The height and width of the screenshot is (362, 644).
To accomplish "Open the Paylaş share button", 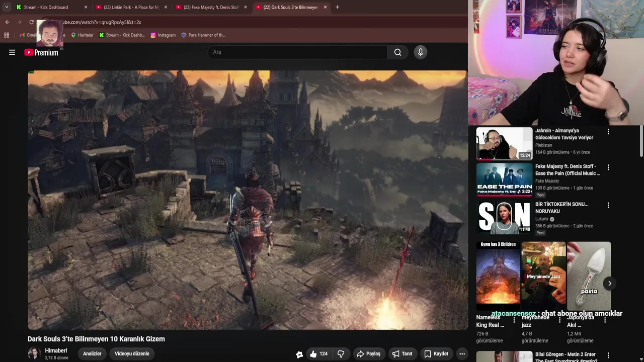I will point(368,354).
